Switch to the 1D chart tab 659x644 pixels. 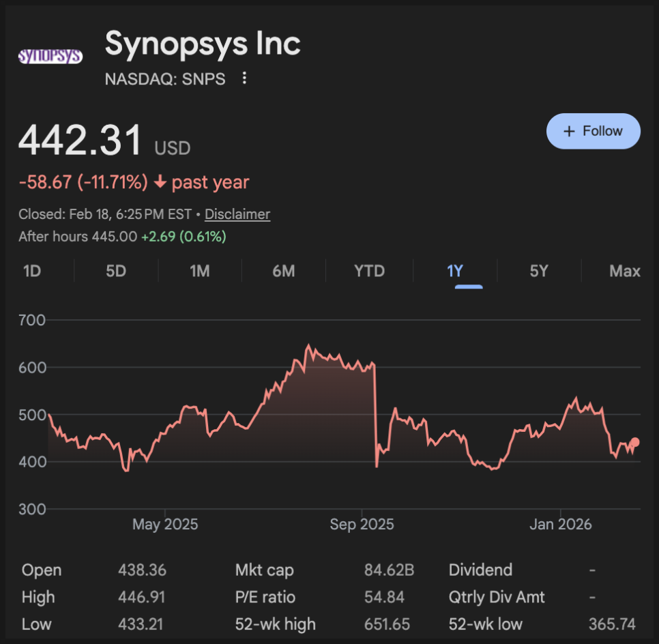(x=32, y=271)
